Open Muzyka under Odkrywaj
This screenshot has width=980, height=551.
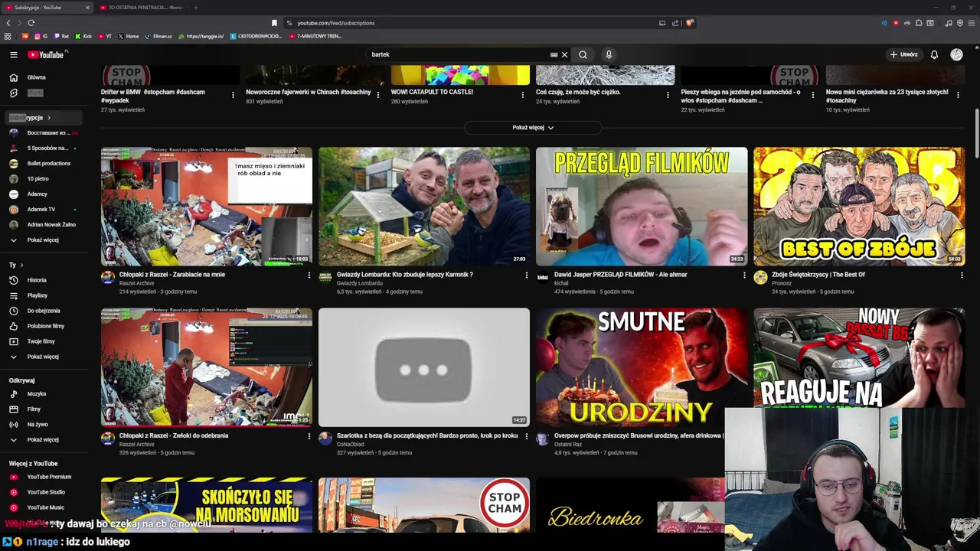click(44, 393)
